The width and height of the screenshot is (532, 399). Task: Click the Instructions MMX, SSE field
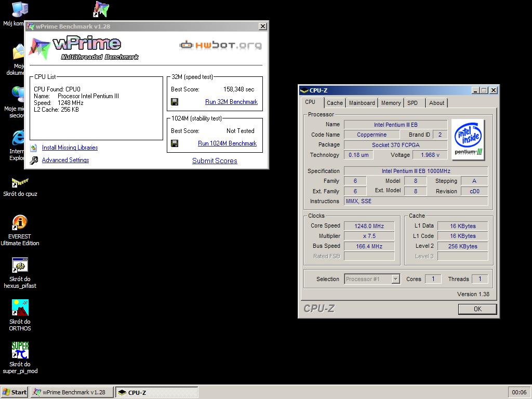[x=416, y=201]
